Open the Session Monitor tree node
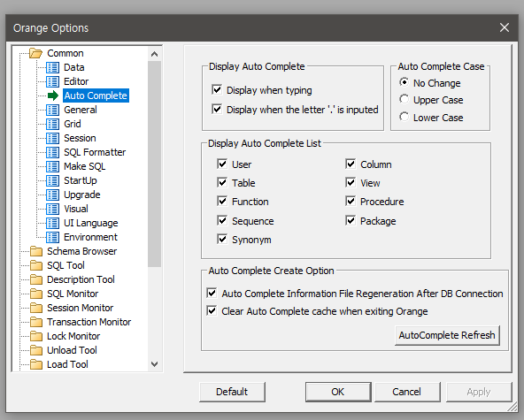This screenshot has width=524, height=420. tap(81, 308)
